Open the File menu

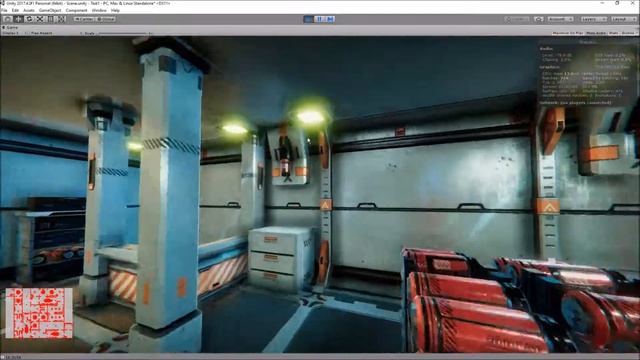coord(4,10)
